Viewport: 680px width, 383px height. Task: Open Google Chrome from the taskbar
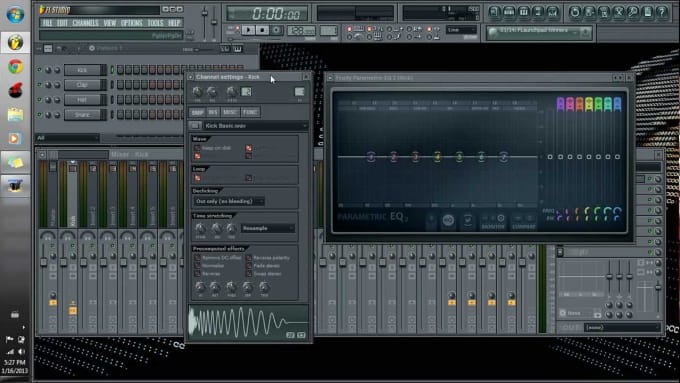(15, 67)
